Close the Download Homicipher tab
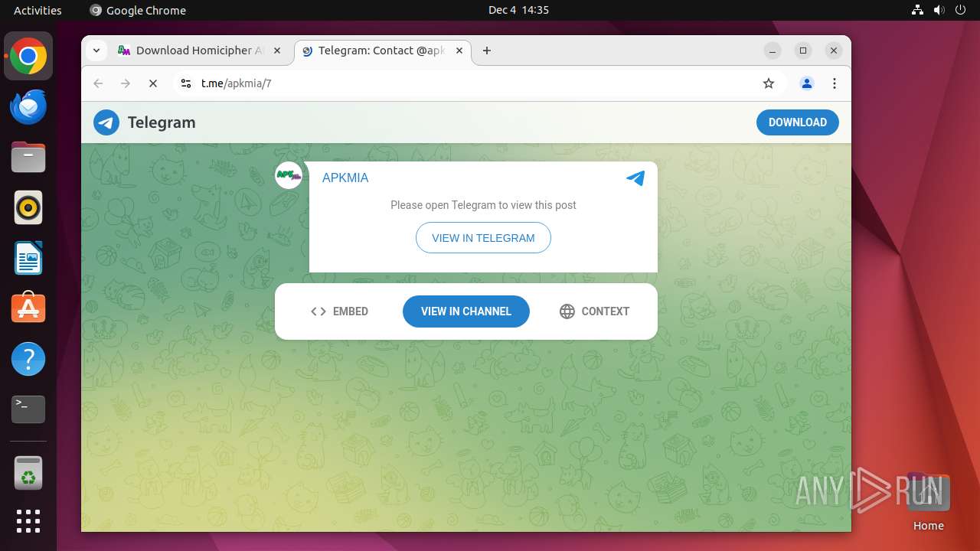The image size is (980, 551). coord(277,51)
